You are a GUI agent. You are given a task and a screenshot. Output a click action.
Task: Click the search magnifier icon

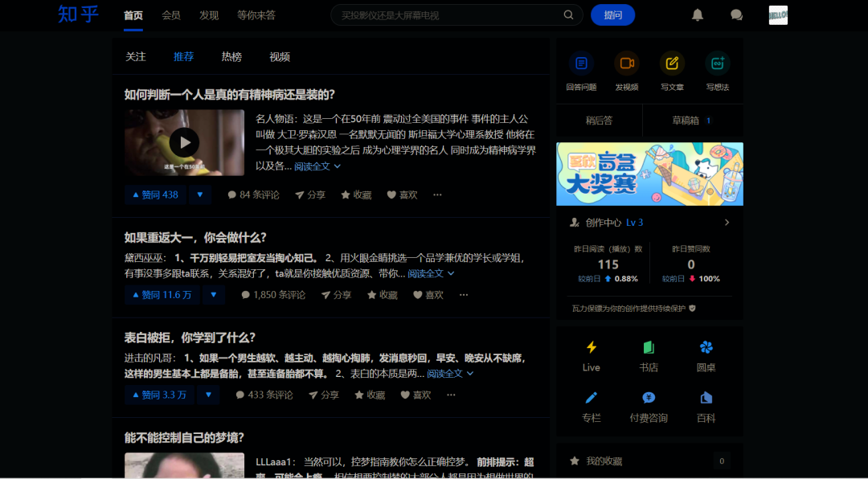[x=568, y=15]
